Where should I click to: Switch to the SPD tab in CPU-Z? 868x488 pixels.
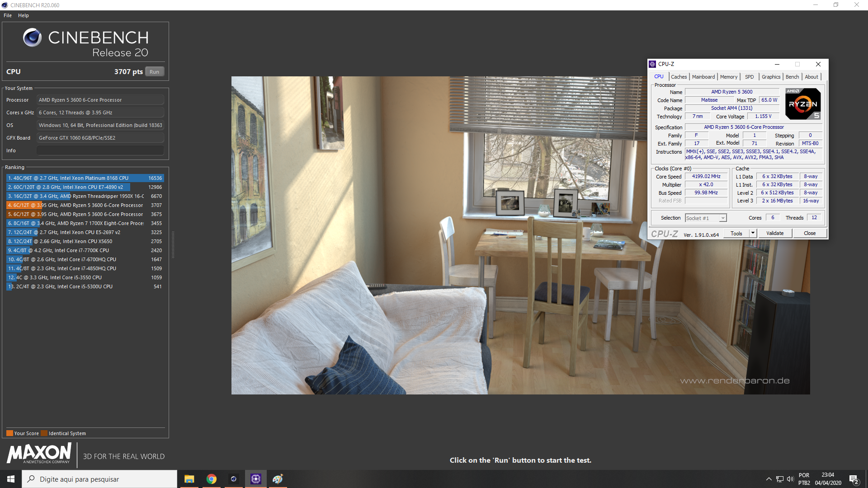click(x=750, y=77)
